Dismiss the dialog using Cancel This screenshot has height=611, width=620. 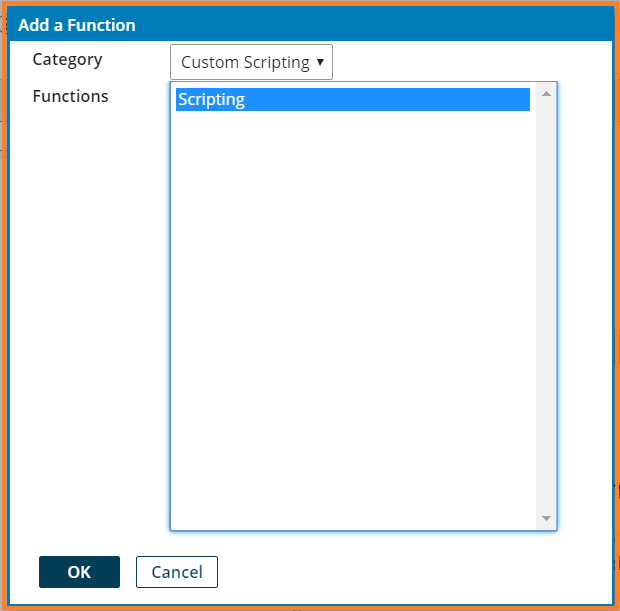tap(177, 572)
